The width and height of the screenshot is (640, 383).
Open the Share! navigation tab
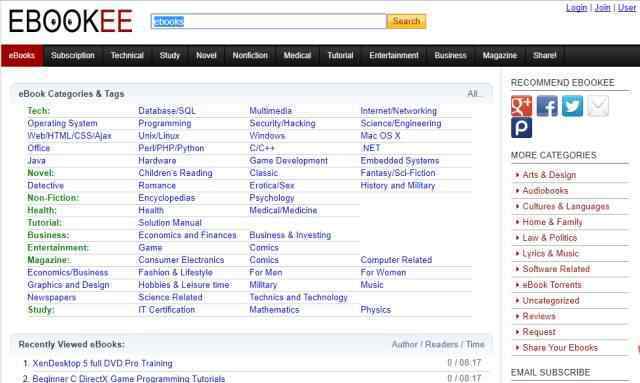point(544,56)
